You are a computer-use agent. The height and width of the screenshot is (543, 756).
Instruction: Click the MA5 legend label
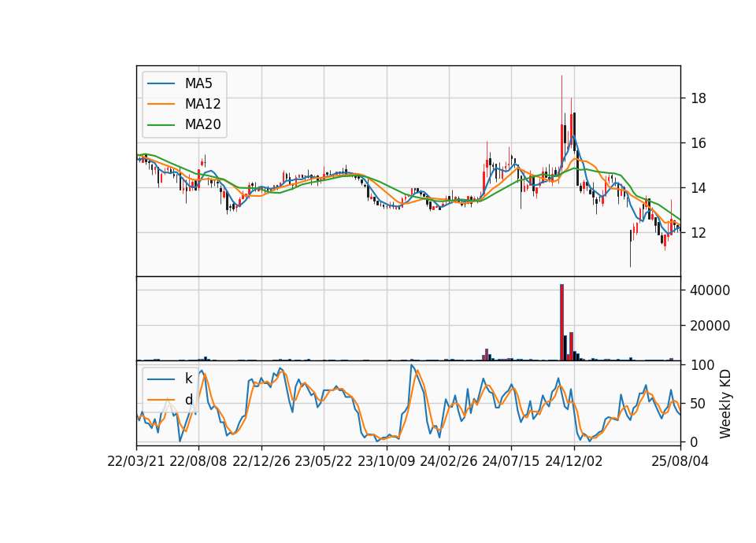[198, 83]
